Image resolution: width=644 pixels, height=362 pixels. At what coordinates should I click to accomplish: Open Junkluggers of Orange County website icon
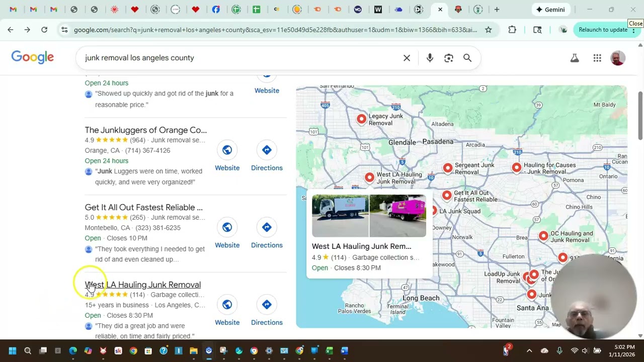pos(227,150)
